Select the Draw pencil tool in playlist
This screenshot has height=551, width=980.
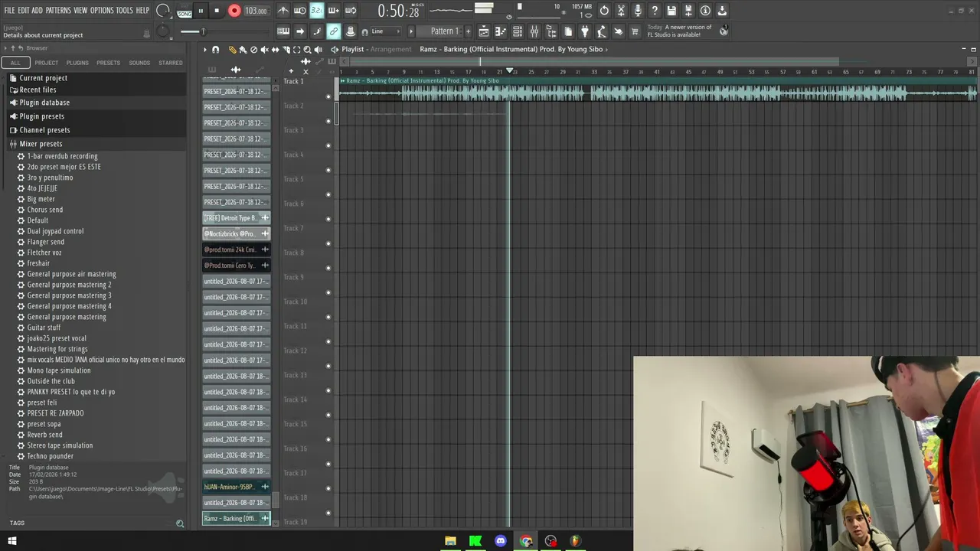tap(233, 50)
